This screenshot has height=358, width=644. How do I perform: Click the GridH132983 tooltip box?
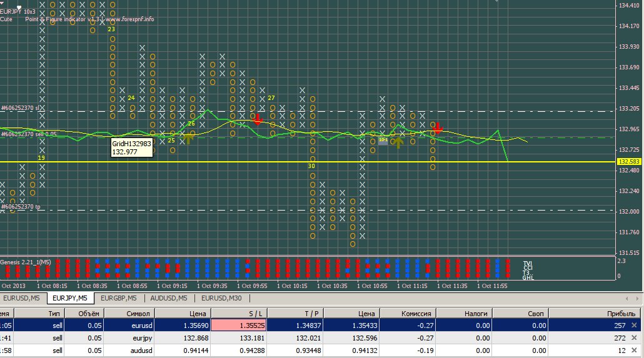[132, 148]
